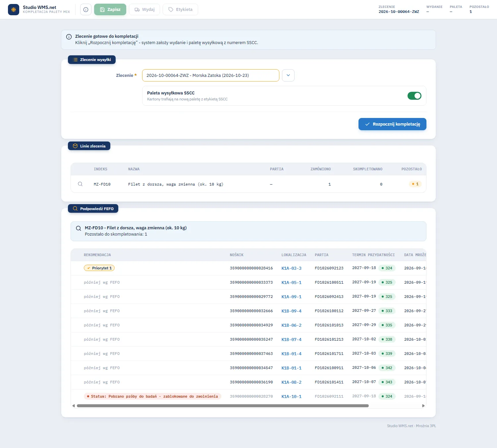This screenshot has width=497, height=448.
Task: Click the info icon in the ready banner
Action: point(69,37)
